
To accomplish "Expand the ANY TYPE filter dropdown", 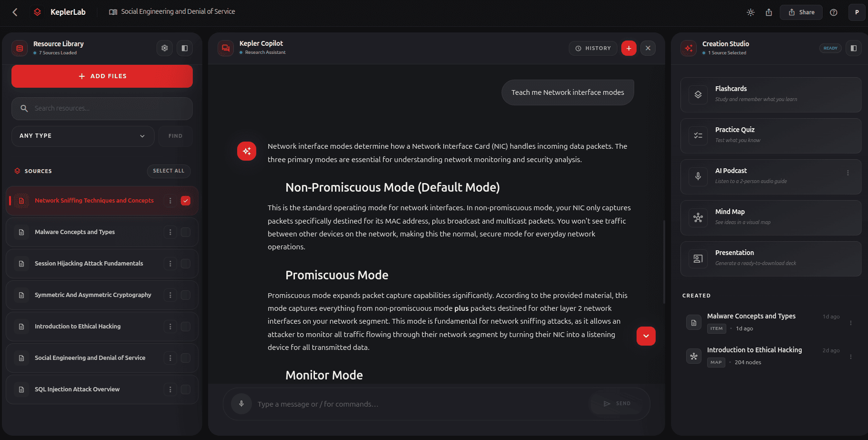I will (83, 136).
